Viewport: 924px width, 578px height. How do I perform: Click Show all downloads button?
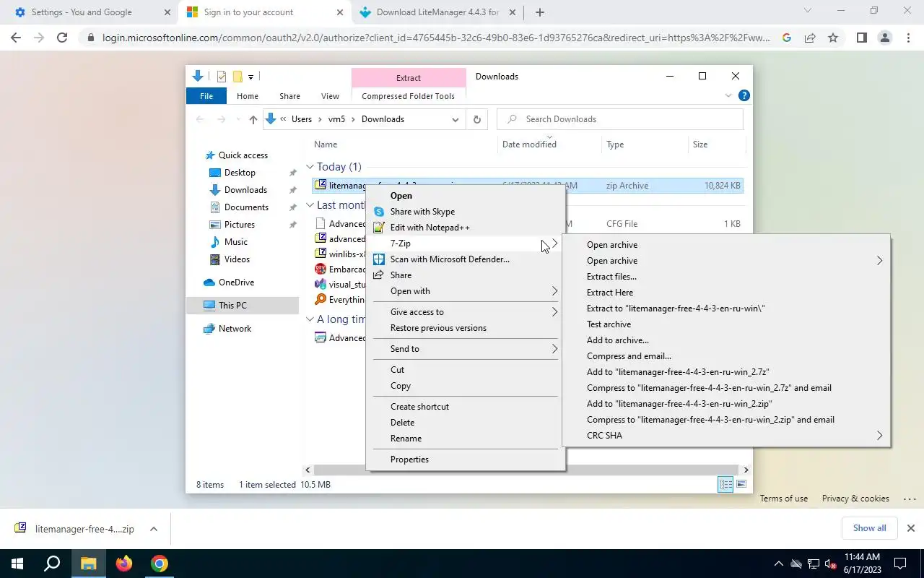869,528
